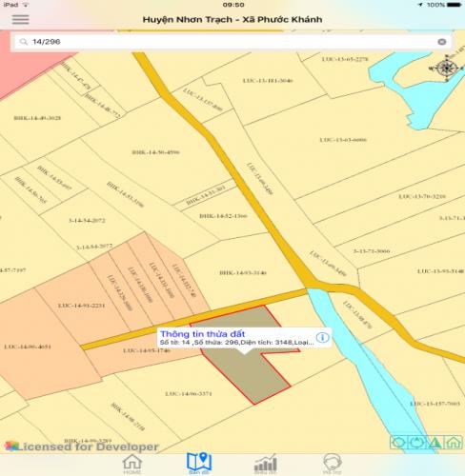This screenshot has width=465, height=476.
Task: Click the search field containing 14/296
Action: point(232,42)
